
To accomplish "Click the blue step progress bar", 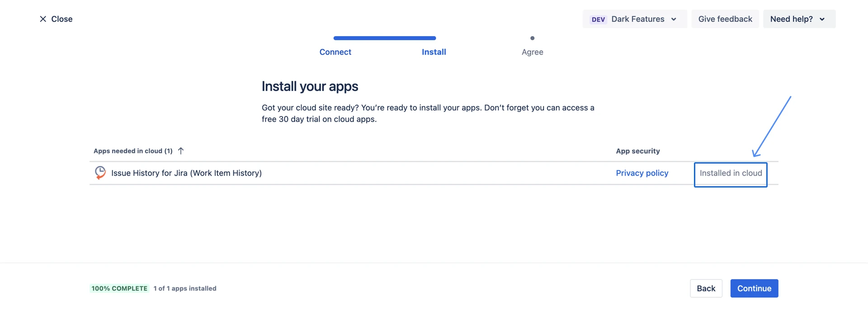I will (385, 38).
